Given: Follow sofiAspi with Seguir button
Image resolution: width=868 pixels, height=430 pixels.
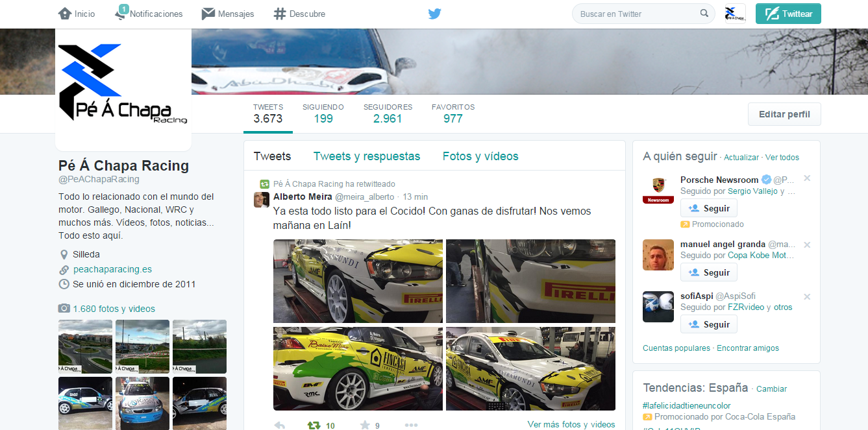Looking at the screenshot, I should coord(709,324).
